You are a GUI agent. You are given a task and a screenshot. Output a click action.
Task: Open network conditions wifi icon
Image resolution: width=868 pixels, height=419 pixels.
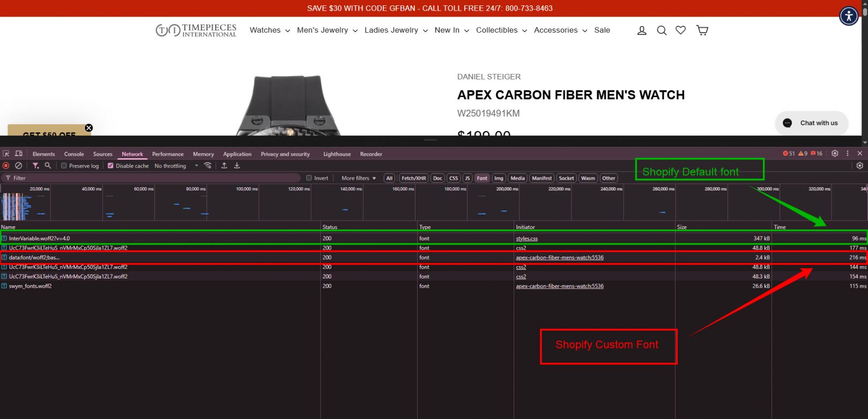208,166
